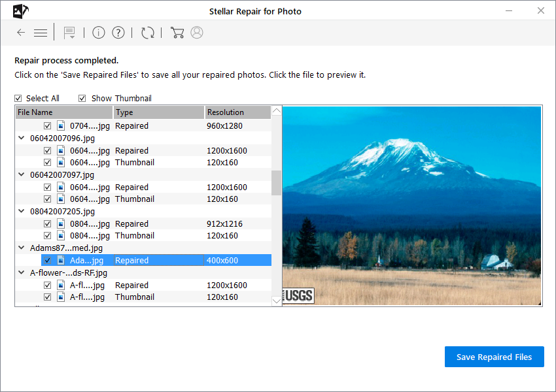The width and height of the screenshot is (556, 392).
Task: Click the save log toolbar icon
Action: coord(69,33)
